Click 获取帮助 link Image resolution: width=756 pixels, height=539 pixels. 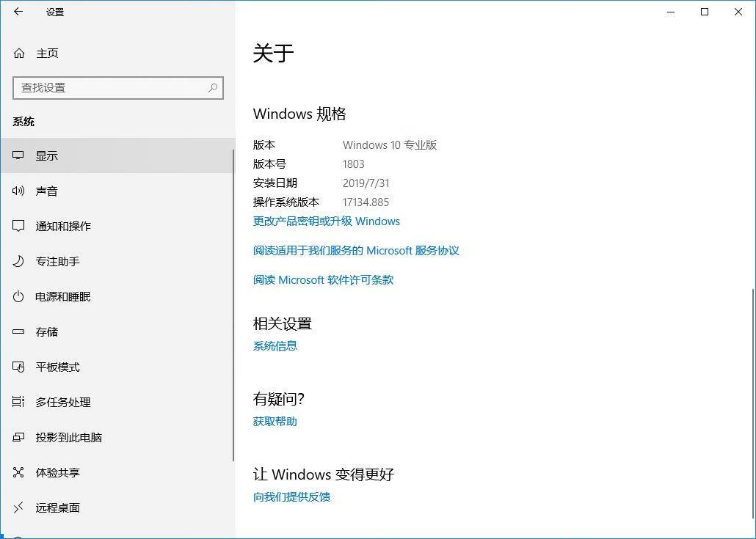(x=275, y=422)
